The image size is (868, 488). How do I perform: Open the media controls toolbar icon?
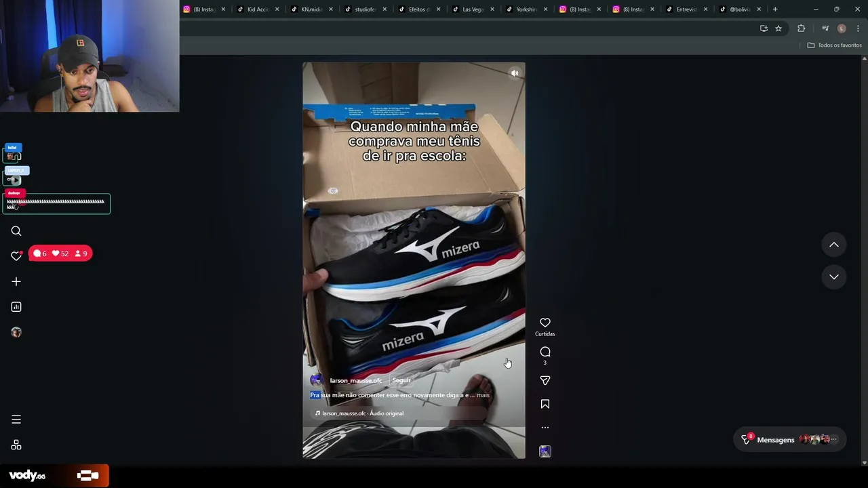pyautogui.click(x=825, y=28)
